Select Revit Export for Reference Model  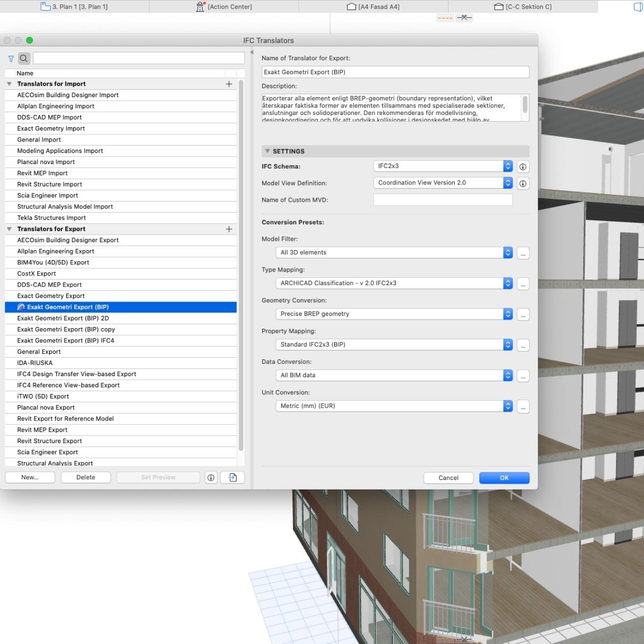(121, 419)
